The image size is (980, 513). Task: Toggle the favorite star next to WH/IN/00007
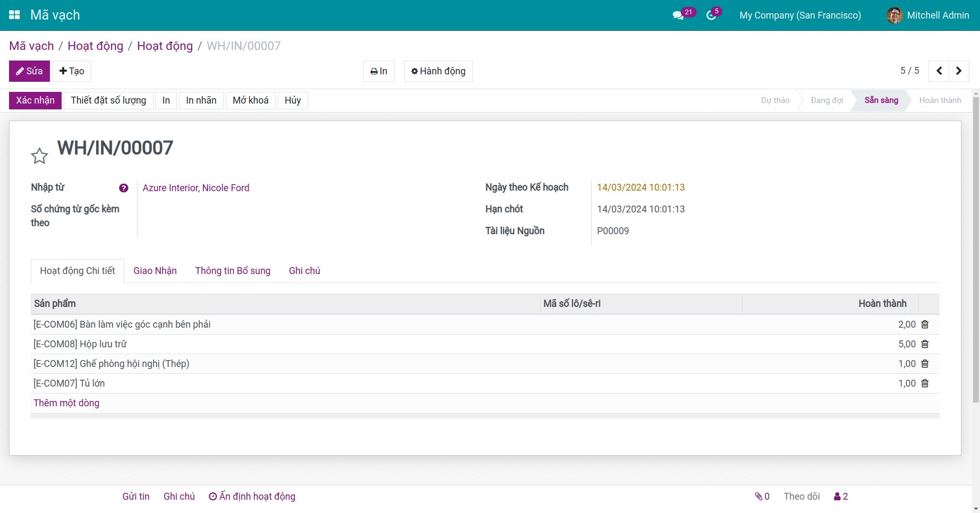(39, 156)
